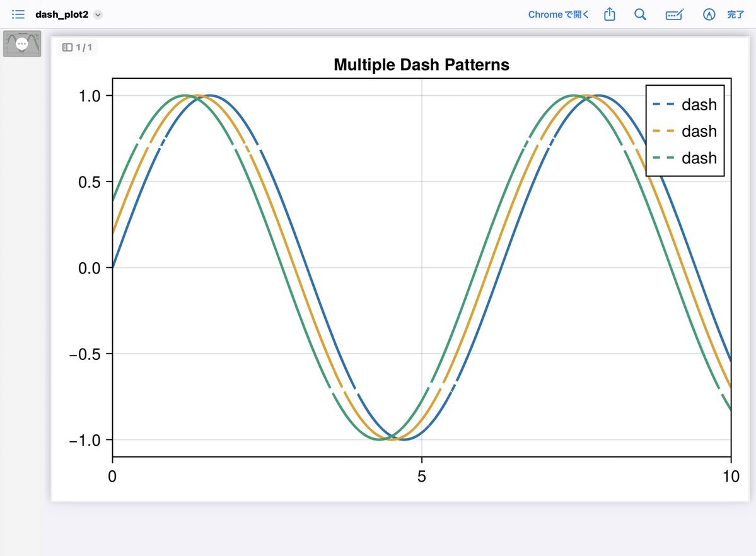The width and height of the screenshot is (756, 556).
Task: Toggle the thumbnail sidebar list icon
Action: [18, 14]
